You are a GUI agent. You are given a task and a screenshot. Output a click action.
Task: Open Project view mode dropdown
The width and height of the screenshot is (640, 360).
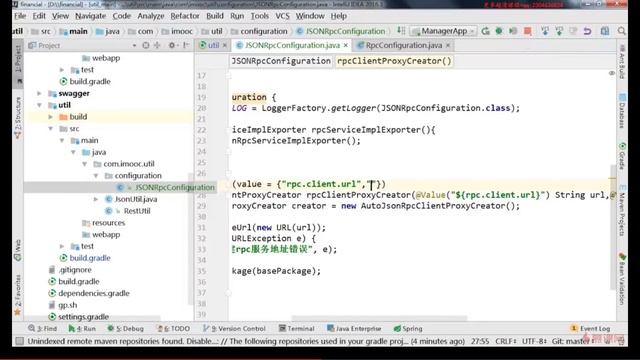click(x=134, y=46)
